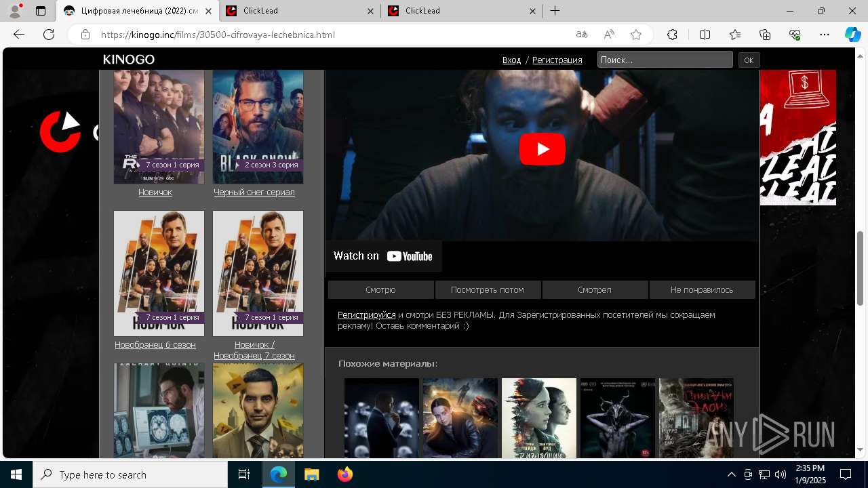Launch Firefox from taskbar
868x488 pixels.
click(344, 474)
